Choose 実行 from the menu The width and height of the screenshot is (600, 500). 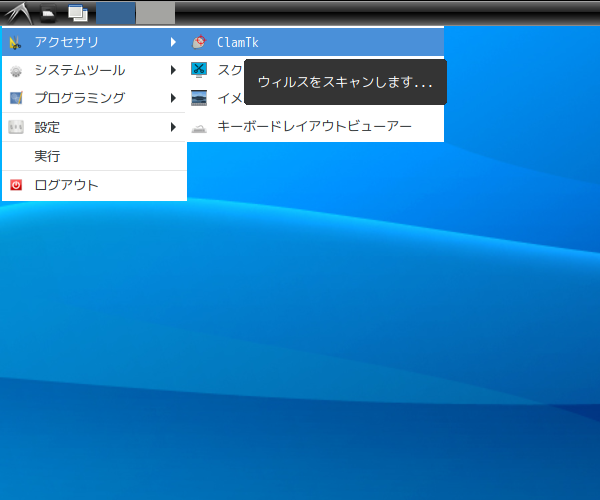point(94,156)
